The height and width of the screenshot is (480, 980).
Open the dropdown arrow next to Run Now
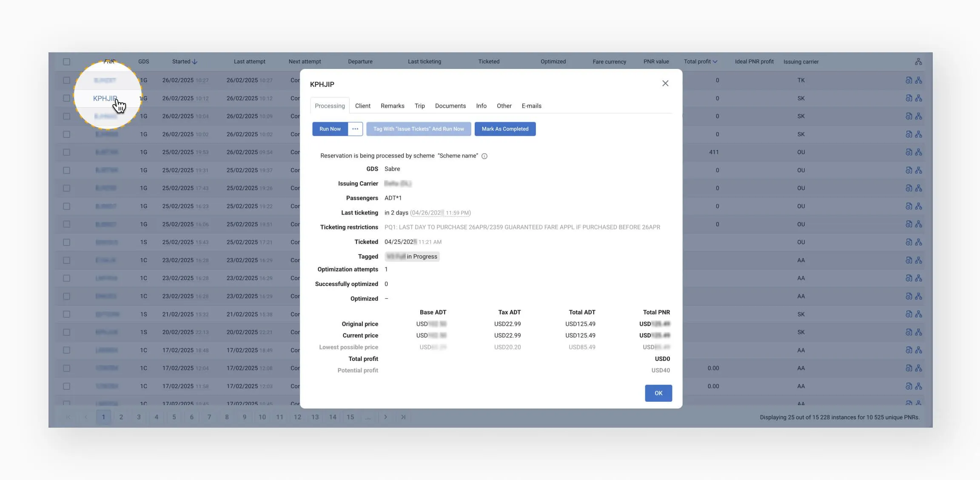(x=355, y=129)
